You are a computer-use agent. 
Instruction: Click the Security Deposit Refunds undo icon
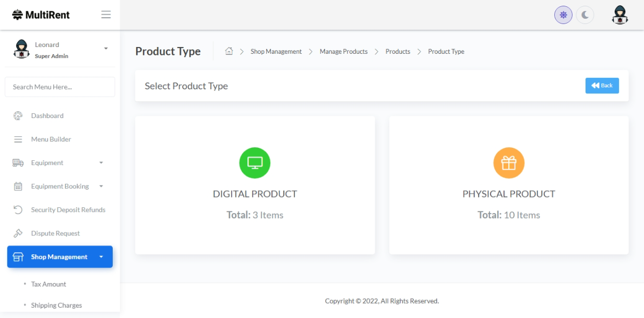click(x=18, y=210)
